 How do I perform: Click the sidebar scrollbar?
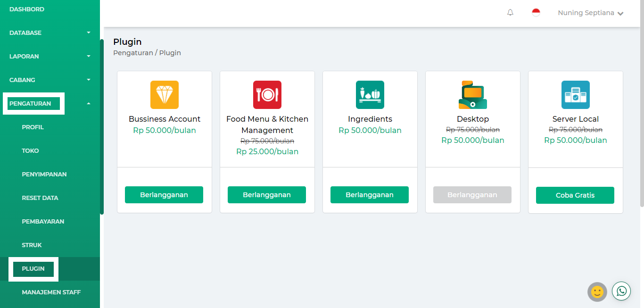click(101, 123)
